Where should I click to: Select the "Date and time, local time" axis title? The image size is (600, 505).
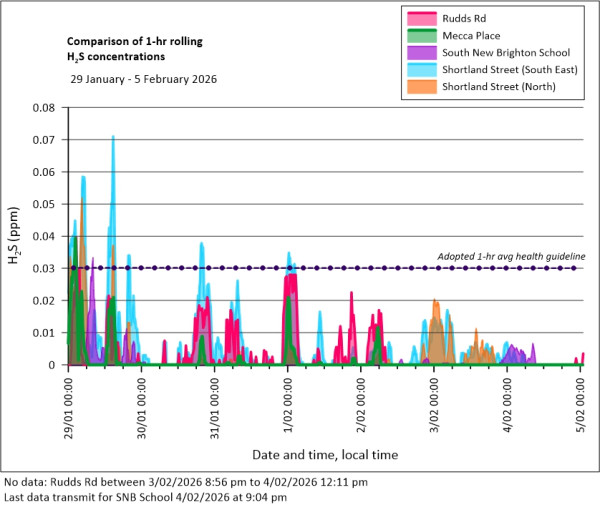click(x=324, y=455)
